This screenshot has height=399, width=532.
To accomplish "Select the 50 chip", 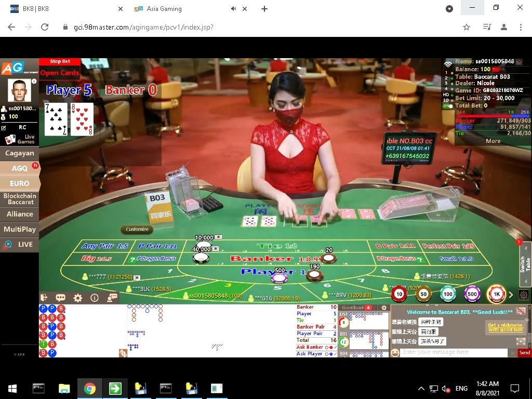I will click(x=423, y=294).
